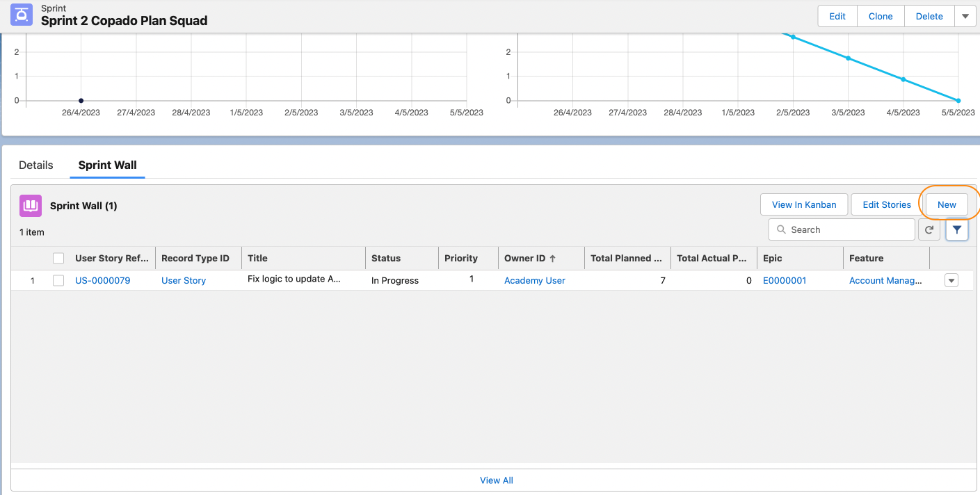Sort by Record Type ID column header
This screenshot has width=980, height=495.
(x=198, y=258)
